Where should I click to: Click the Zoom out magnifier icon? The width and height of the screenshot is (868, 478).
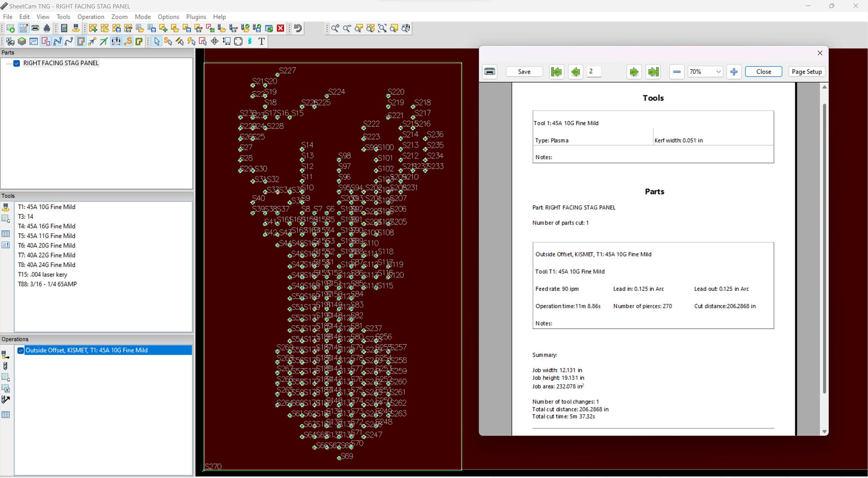347,28
